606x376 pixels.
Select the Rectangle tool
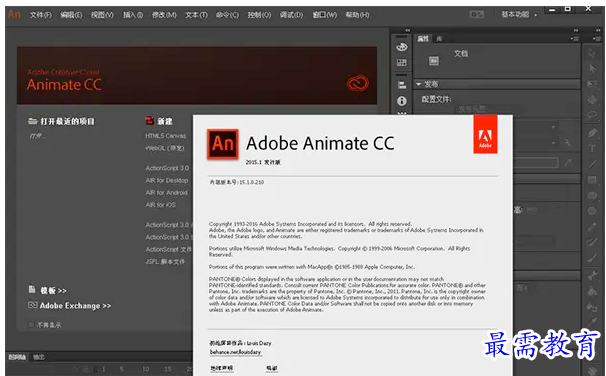click(x=592, y=180)
